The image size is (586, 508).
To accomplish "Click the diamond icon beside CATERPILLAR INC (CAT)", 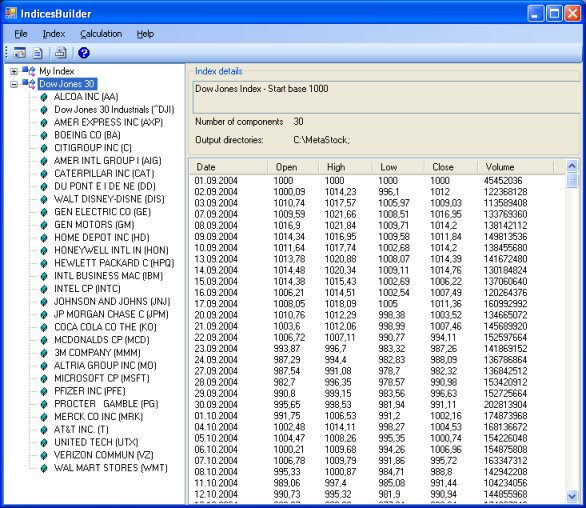I will pyautogui.click(x=44, y=173).
